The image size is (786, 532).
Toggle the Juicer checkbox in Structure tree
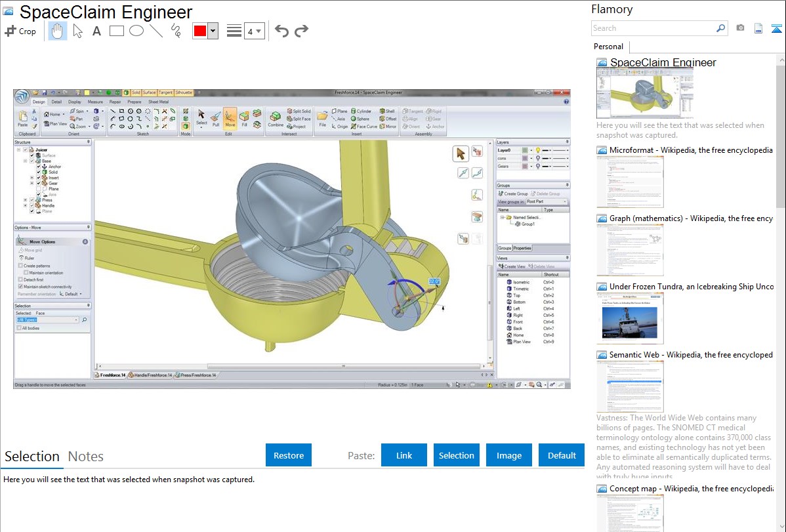point(26,150)
